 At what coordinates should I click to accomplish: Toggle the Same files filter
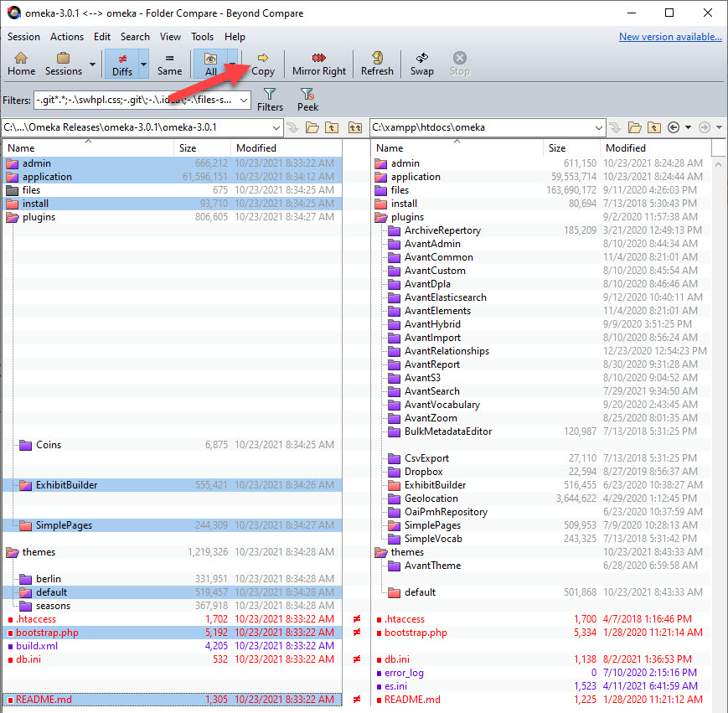click(169, 64)
